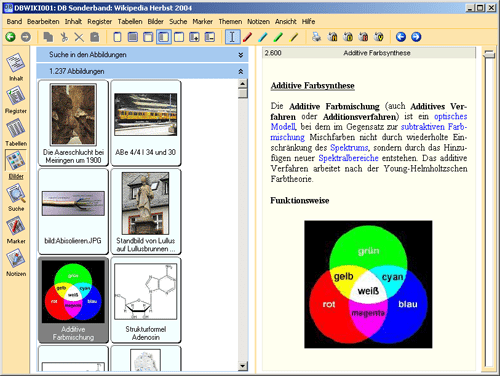The width and height of the screenshot is (500, 376).
Task: Toggle the highlighted left-panel layout view
Action: click(x=164, y=37)
